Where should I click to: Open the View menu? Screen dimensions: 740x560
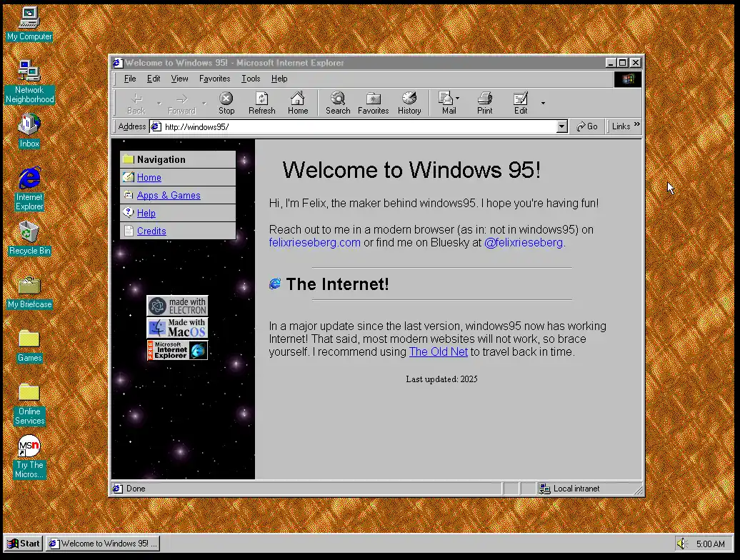[179, 79]
